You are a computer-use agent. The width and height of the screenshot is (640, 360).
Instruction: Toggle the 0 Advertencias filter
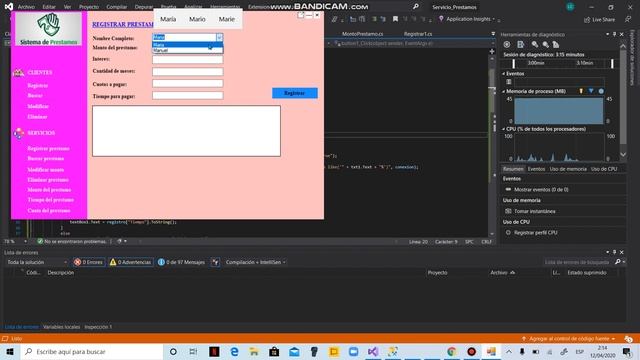click(x=131, y=262)
